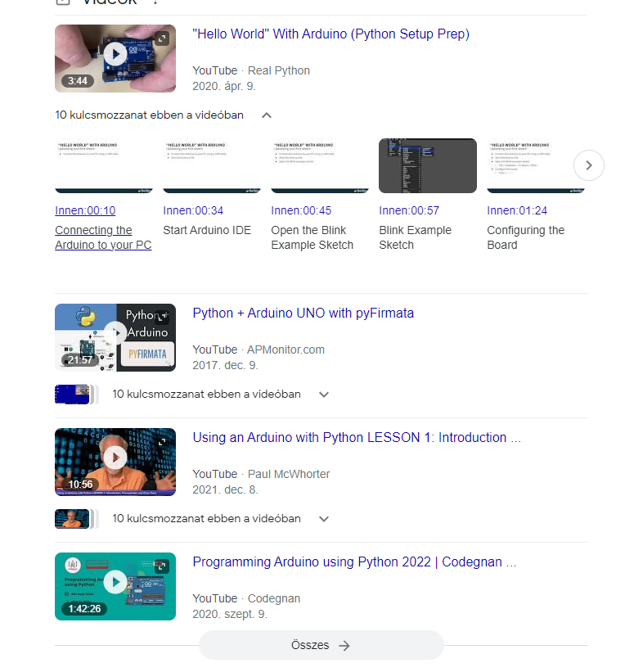Play the Hello World With Arduino video thumbnail
Viewport: 634px width, 672px height.
click(115, 58)
